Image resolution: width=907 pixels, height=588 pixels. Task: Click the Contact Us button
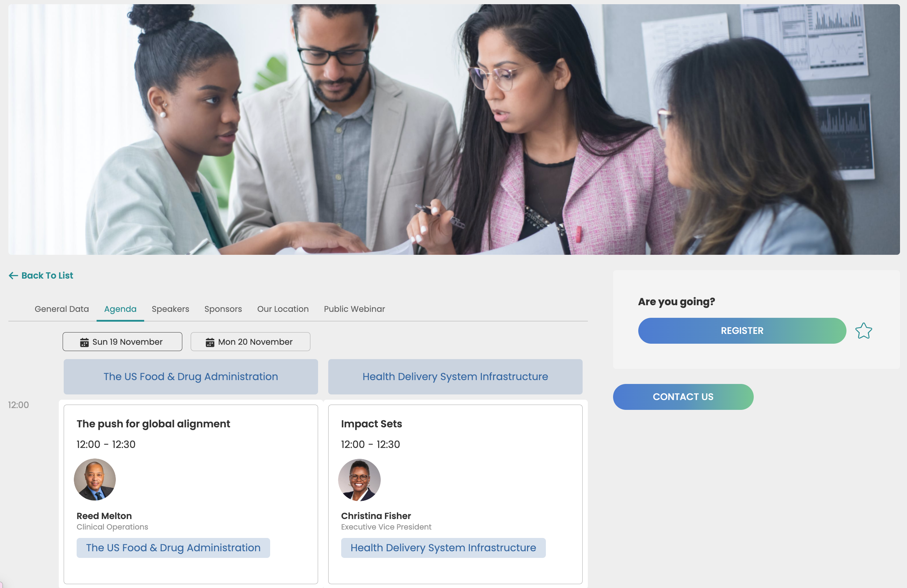pos(683,397)
